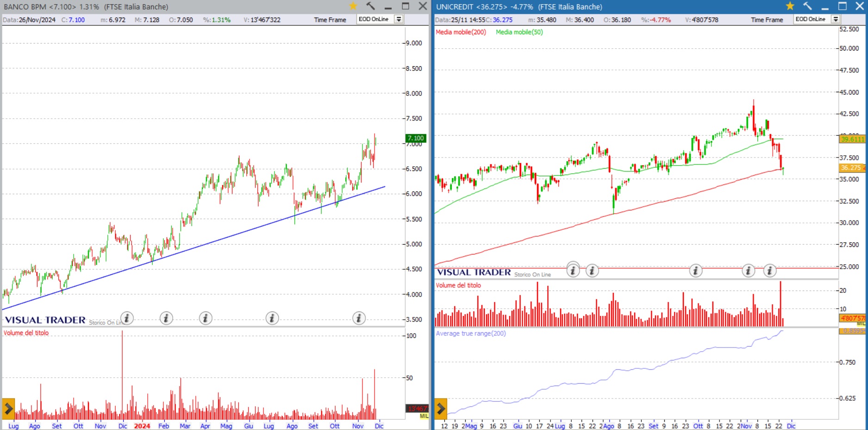Click dropdown arrow beside EOD OnLine in BANCO BPM
Viewport: 868px width, 430px height.
click(399, 19)
